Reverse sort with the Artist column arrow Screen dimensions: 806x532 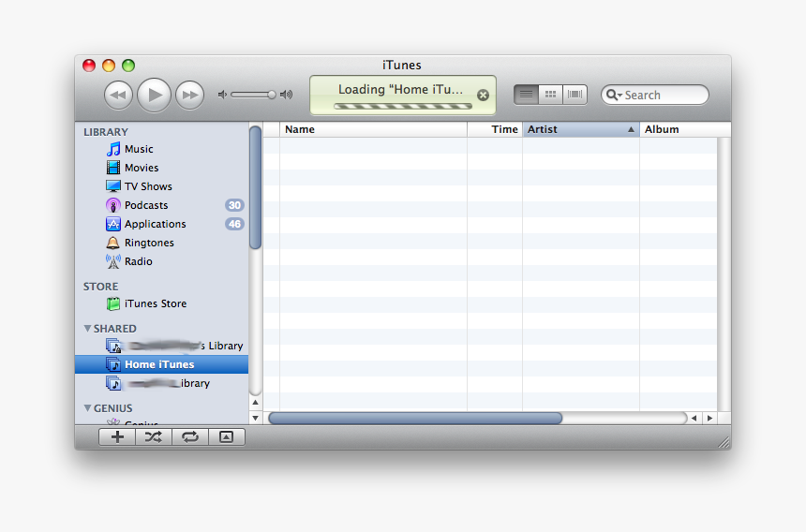coord(631,130)
